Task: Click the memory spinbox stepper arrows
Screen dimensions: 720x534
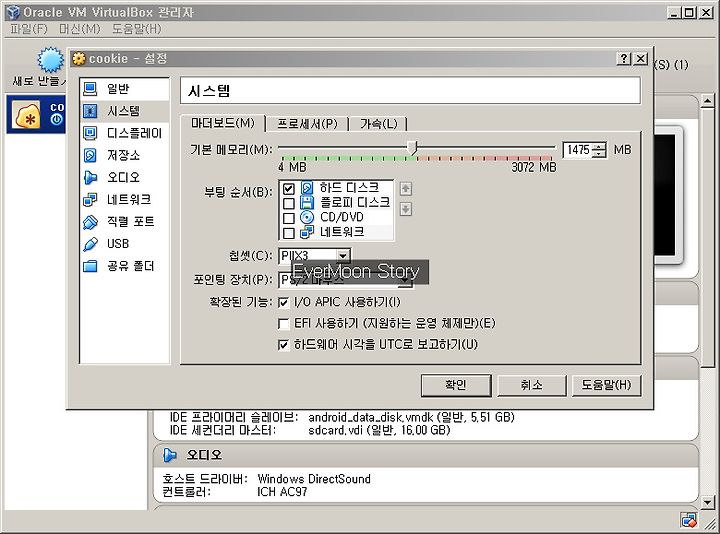Action: (x=599, y=150)
